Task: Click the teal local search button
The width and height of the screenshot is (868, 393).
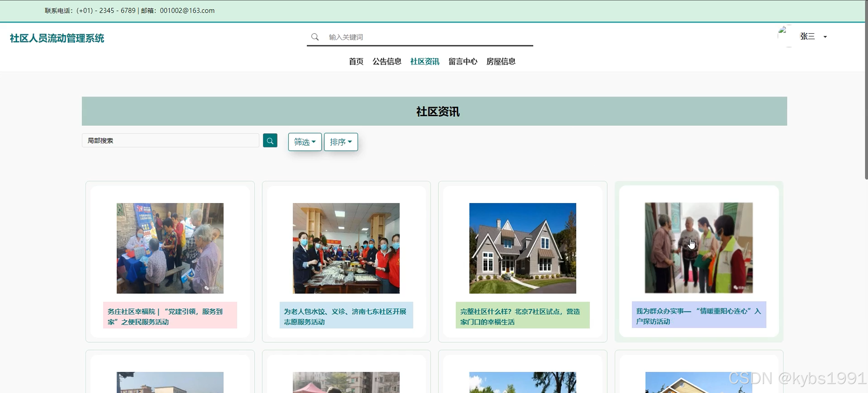Action: (270, 141)
